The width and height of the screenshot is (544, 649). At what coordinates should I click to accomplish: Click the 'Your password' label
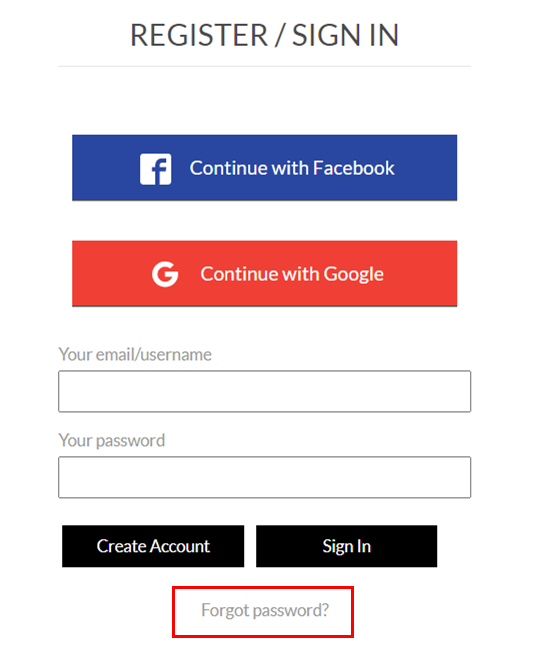click(112, 440)
